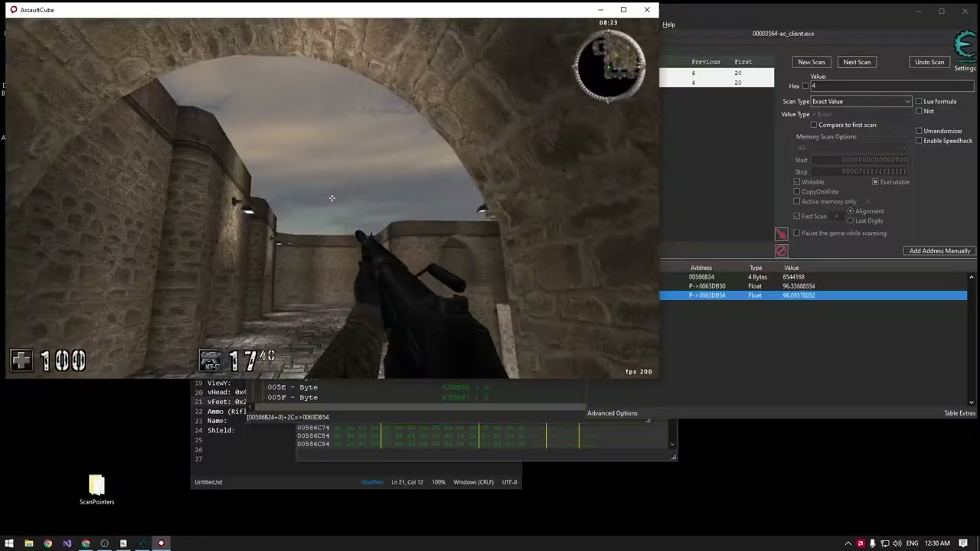
Task: Click the Start address field
Action: coord(860,160)
